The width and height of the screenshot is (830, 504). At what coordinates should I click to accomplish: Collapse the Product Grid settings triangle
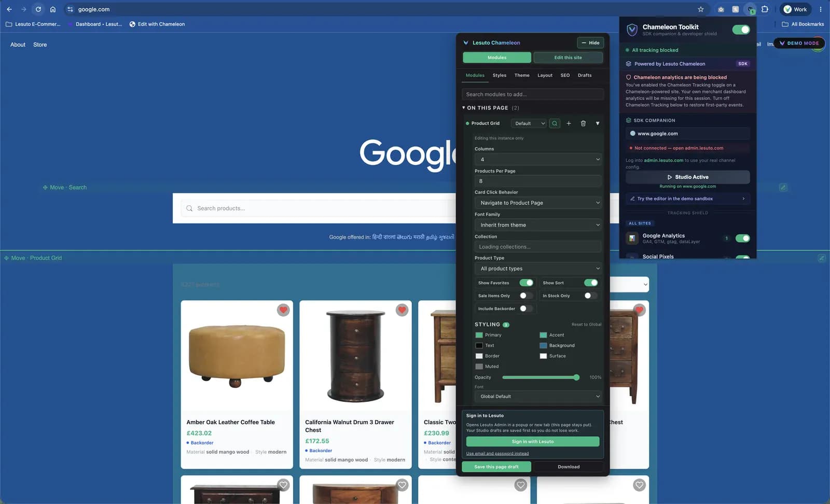[598, 123]
